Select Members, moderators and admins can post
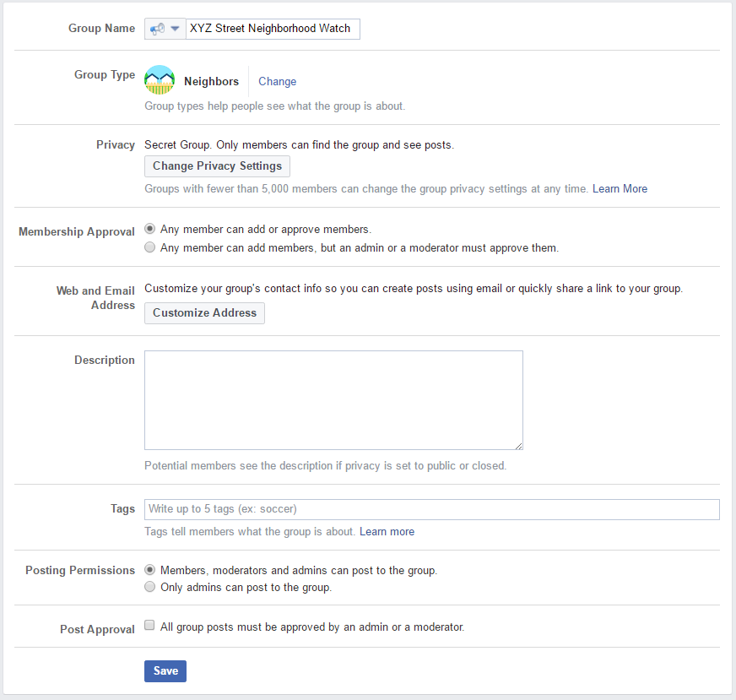736x700 pixels. click(x=149, y=569)
